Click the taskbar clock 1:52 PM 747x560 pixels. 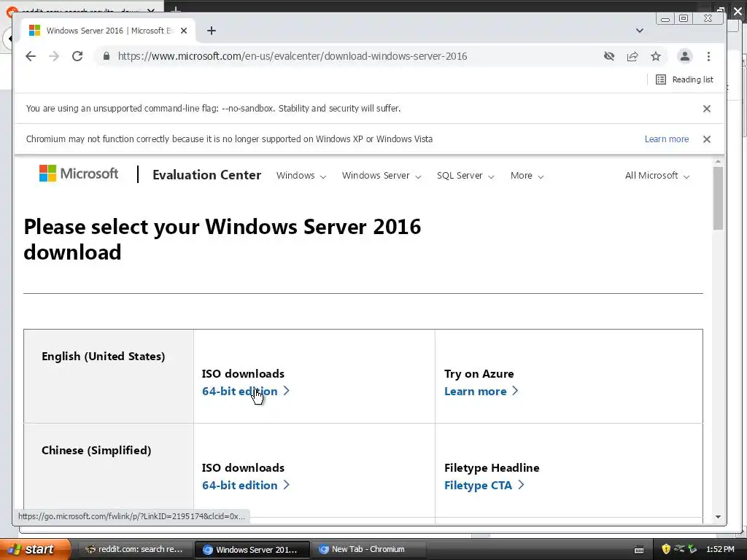click(x=720, y=549)
